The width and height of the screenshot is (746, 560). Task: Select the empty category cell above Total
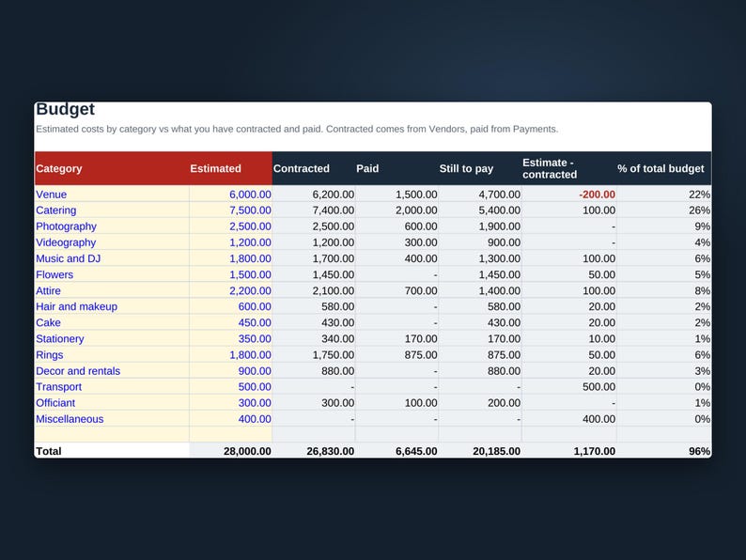[112, 434]
